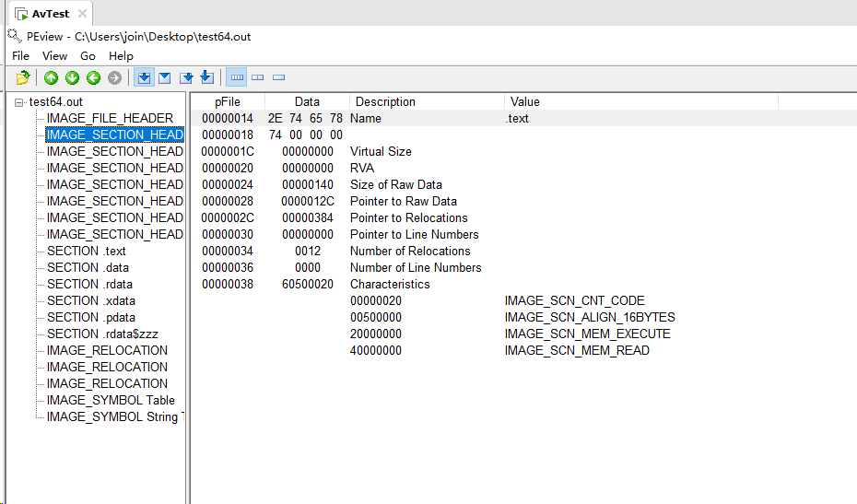
Task: Open SECTION .text in the tree
Action: [x=87, y=251]
